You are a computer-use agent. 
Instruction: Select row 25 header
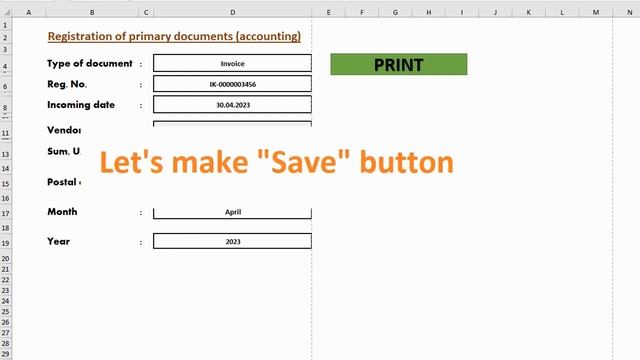click(6, 311)
